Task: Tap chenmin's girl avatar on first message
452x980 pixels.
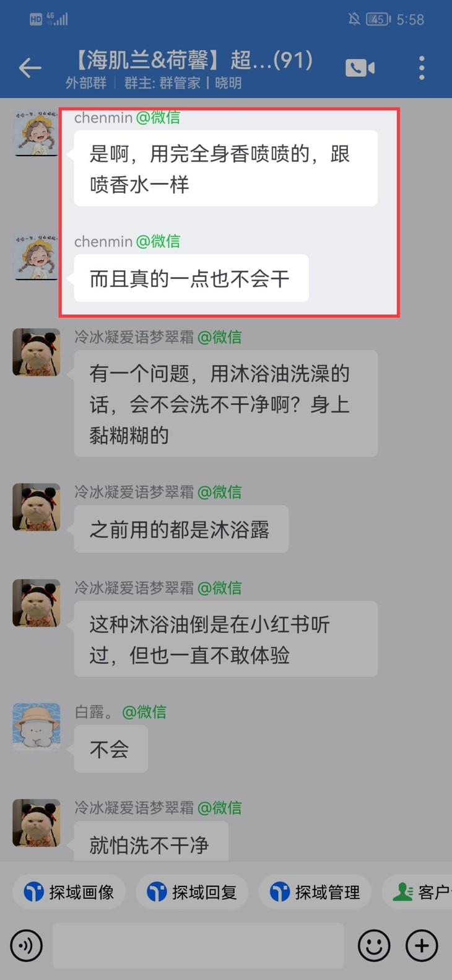Action: pyautogui.click(x=37, y=132)
